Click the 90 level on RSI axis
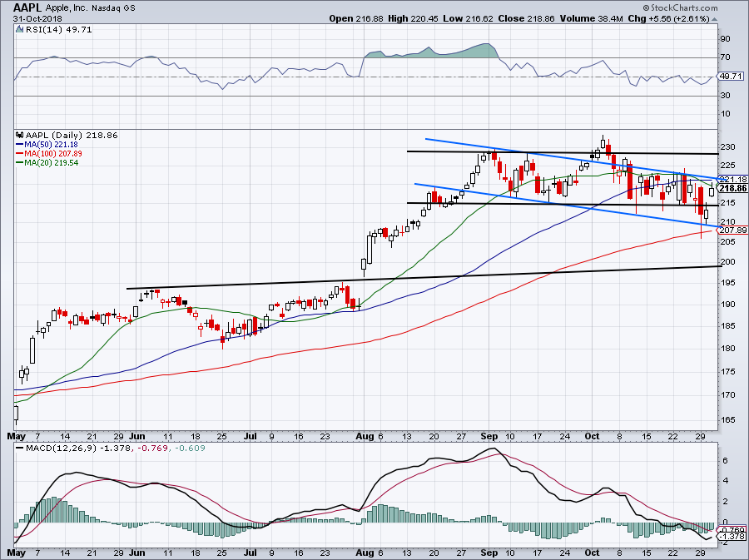The width and height of the screenshot is (749, 560). [x=725, y=38]
